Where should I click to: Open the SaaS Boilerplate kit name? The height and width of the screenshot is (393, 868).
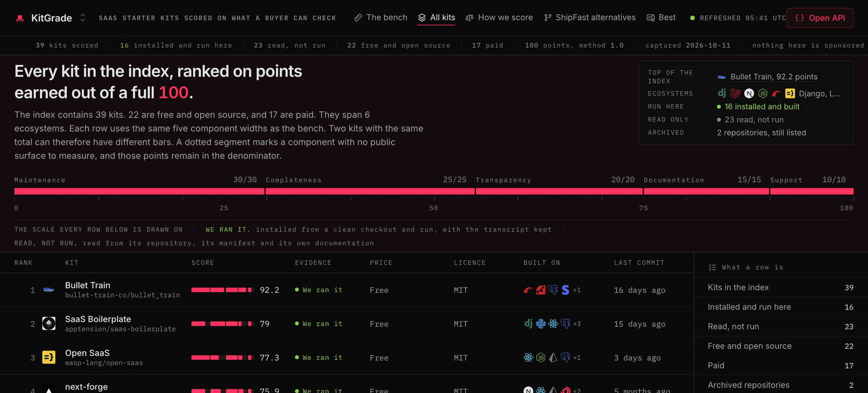coord(98,319)
